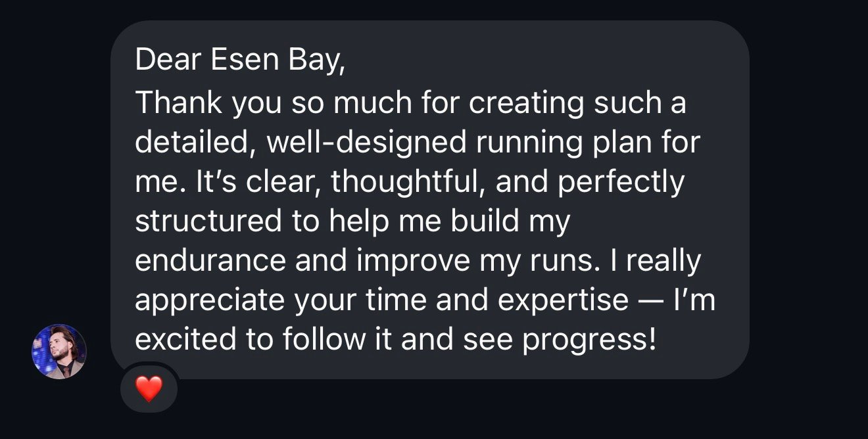Click the word "appreciate" in the message

(210, 300)
